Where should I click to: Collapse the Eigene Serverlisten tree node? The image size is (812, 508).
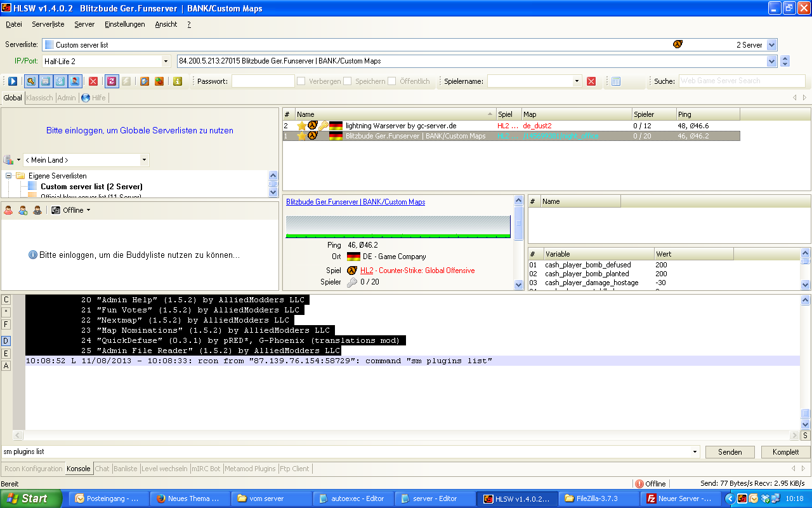click(x=10, y=176)
